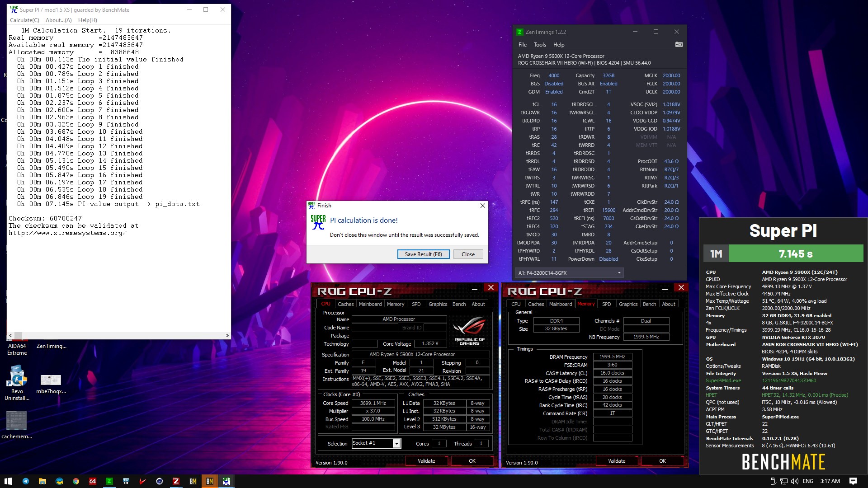
Task: Open About tab in right CPU-Z
Action: click(669, 304)
